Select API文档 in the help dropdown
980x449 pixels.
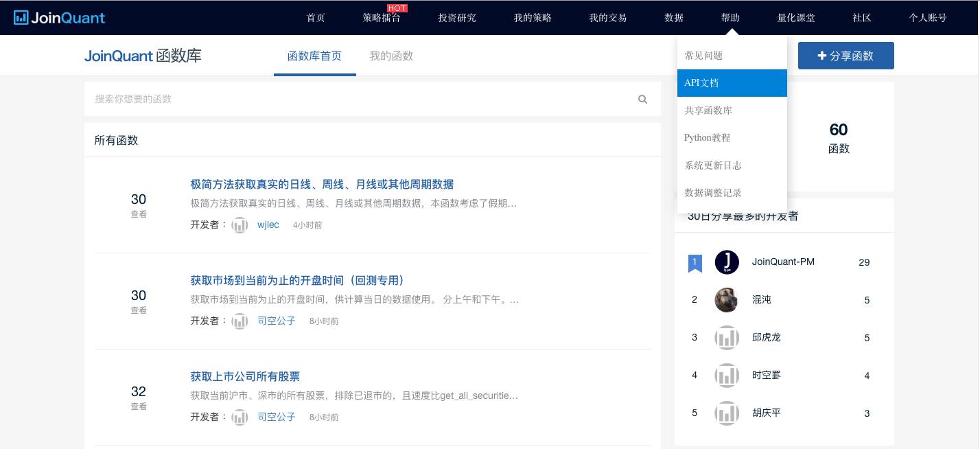point(732,83)
